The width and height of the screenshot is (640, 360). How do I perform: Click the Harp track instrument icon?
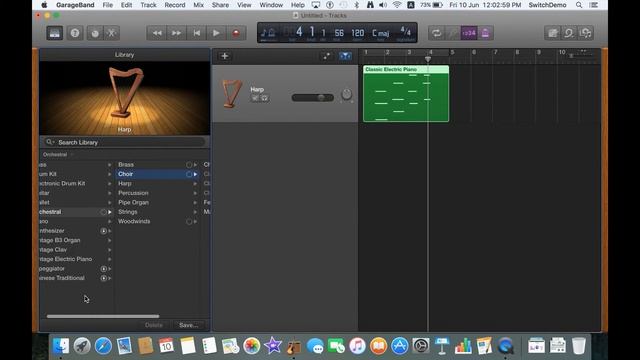232,93
